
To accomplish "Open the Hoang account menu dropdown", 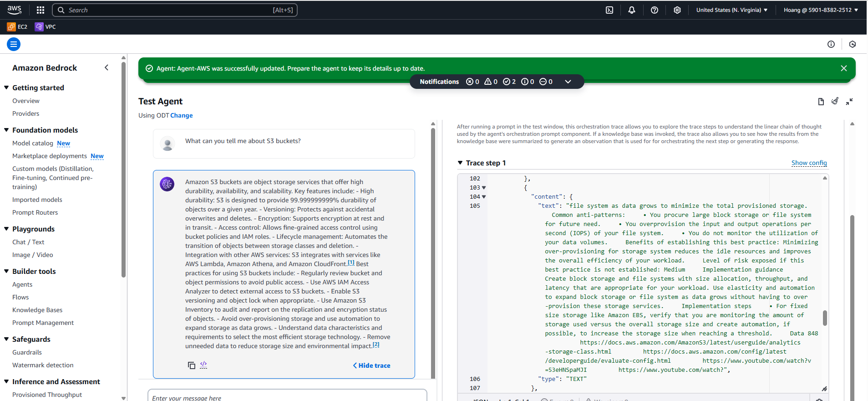I will pyautogui.click(x=821, y=10).
